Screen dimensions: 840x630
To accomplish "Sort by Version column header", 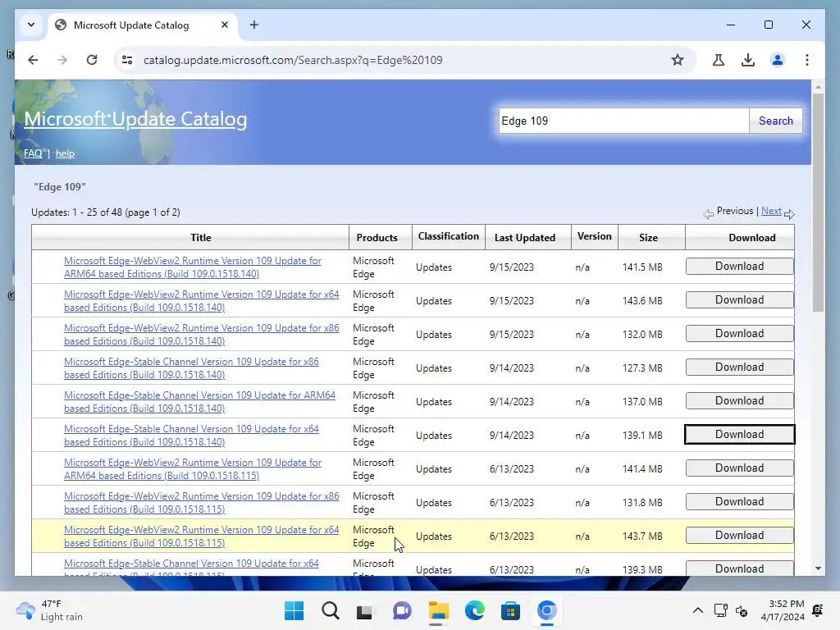I will click(594, 236).
